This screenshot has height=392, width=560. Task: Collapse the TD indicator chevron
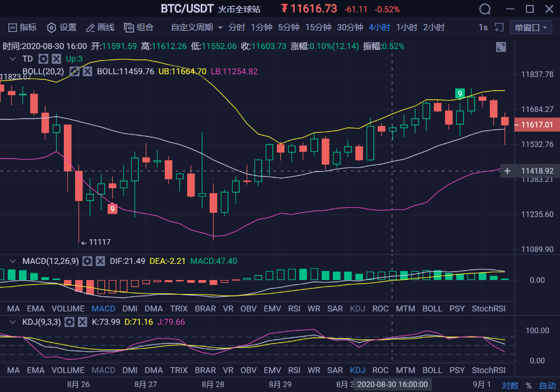click(x=12, y=59)
